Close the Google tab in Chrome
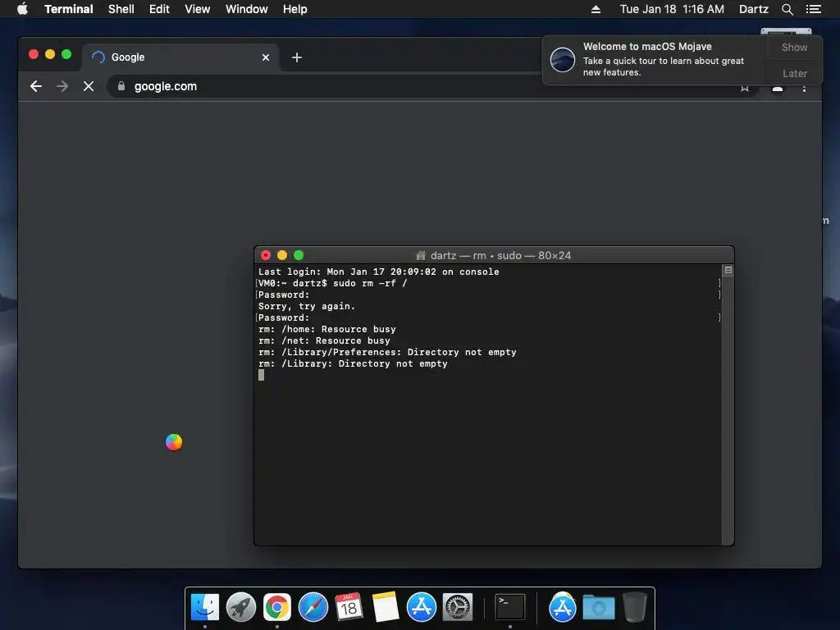 pos(266,57)
